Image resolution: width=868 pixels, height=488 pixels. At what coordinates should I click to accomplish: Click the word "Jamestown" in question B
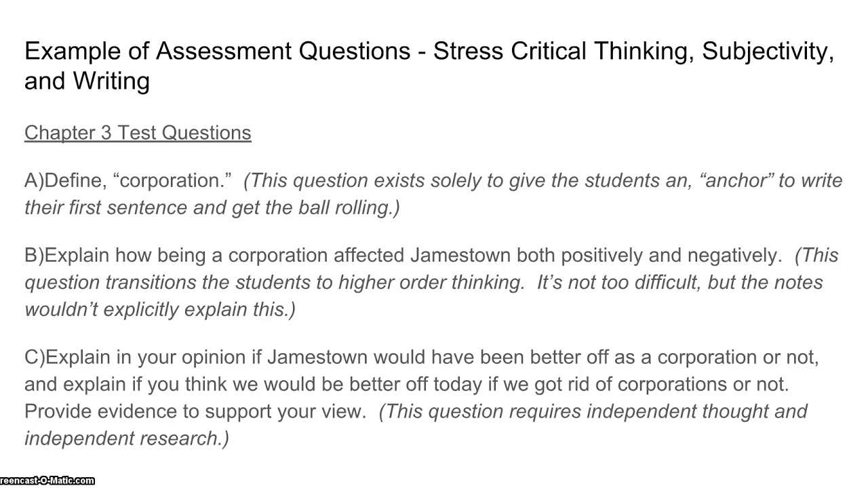tap(460, 256)
